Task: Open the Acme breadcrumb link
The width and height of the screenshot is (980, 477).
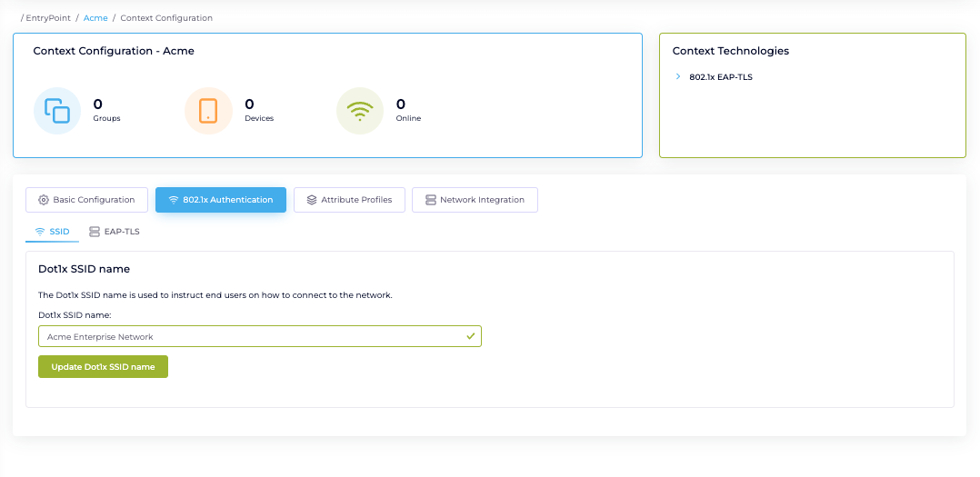Action: (x=95, y=18)
